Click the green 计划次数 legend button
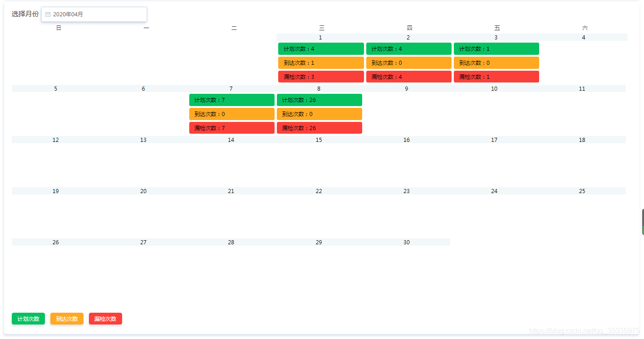This screenshot has width=644, height=339. coord(28,319)
